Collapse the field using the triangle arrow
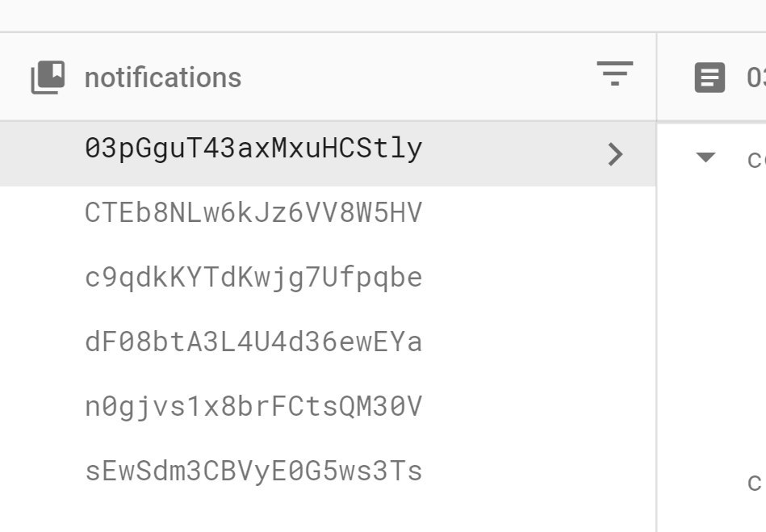This screenshot has height=532, width=766. pos(705,157)
